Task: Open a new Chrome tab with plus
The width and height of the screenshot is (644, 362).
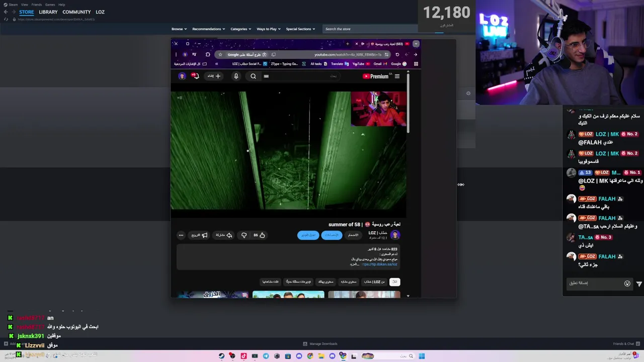Action: tap(347, 44)
